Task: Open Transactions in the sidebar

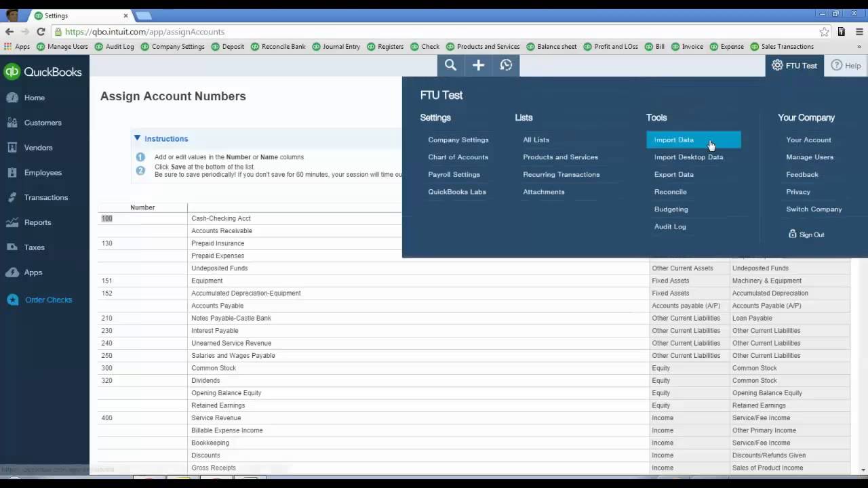Action: coord(45,197)
